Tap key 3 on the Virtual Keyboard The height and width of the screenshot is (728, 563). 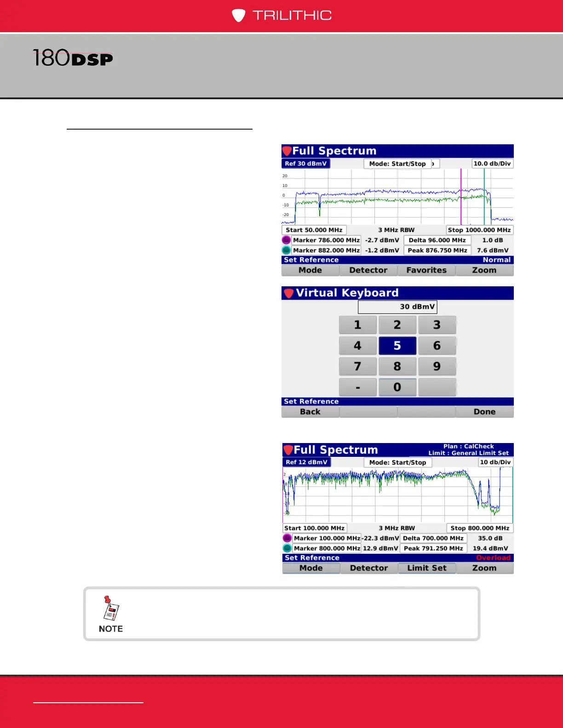[437, 325]
